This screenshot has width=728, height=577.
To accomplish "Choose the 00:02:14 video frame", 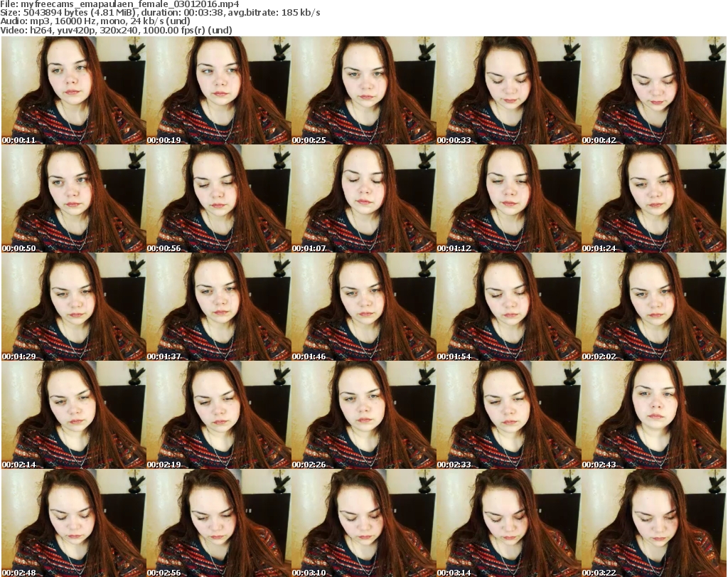I will tap(73, 415).
